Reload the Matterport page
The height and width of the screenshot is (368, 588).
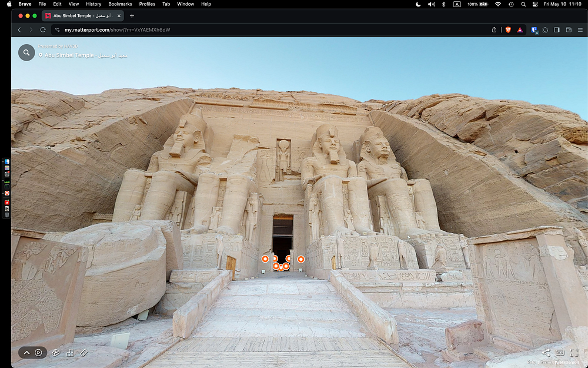(x=43, y=29)
